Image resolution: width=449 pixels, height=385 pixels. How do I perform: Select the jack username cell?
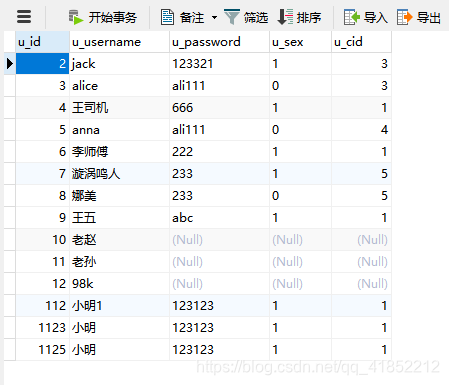119,64
